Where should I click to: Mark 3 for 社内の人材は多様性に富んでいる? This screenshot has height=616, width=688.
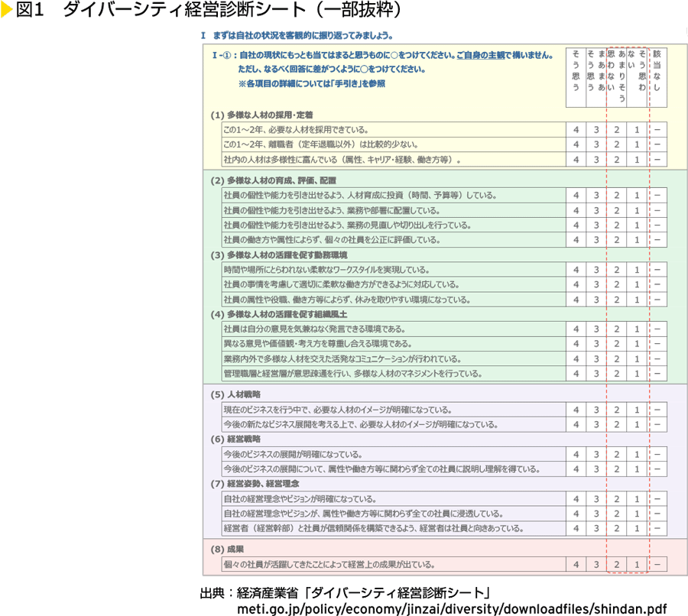[596, 160]
